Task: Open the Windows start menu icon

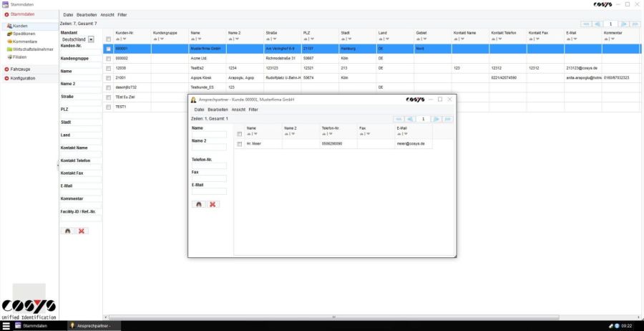Action: click(x=6, y=326)
